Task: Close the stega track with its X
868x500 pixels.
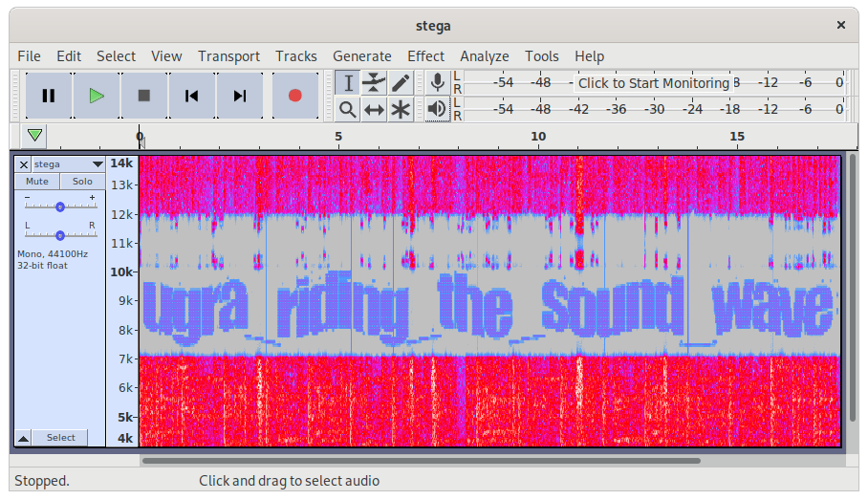Action: pos(24,164)
